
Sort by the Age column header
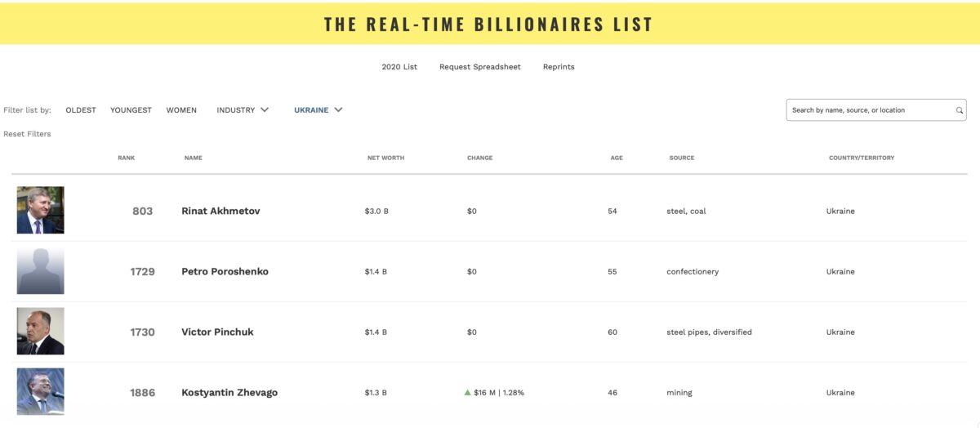(617, 158)
